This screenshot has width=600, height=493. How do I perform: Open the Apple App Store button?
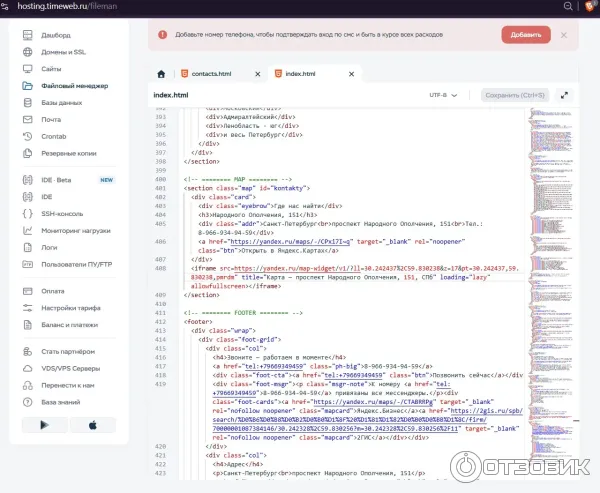coord(93,425)
